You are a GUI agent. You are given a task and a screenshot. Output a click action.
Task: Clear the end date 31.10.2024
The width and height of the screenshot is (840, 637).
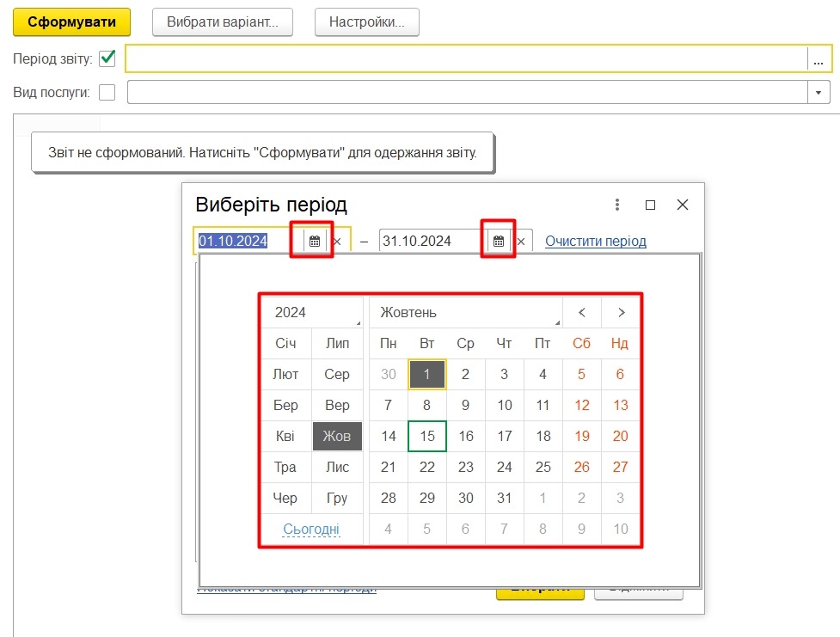521,242
